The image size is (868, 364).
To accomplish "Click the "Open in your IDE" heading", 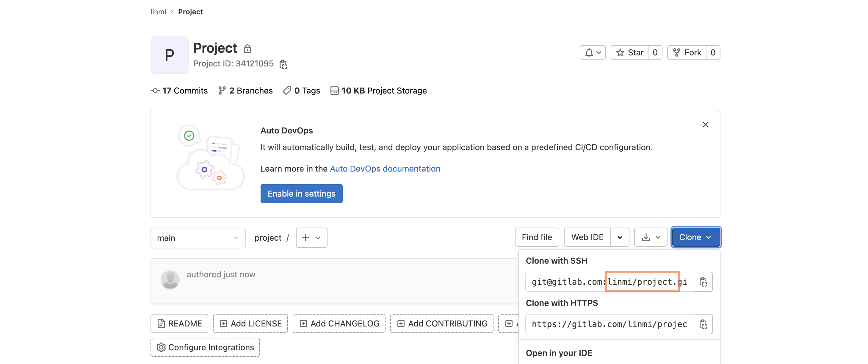I will [x=559, y=353].
